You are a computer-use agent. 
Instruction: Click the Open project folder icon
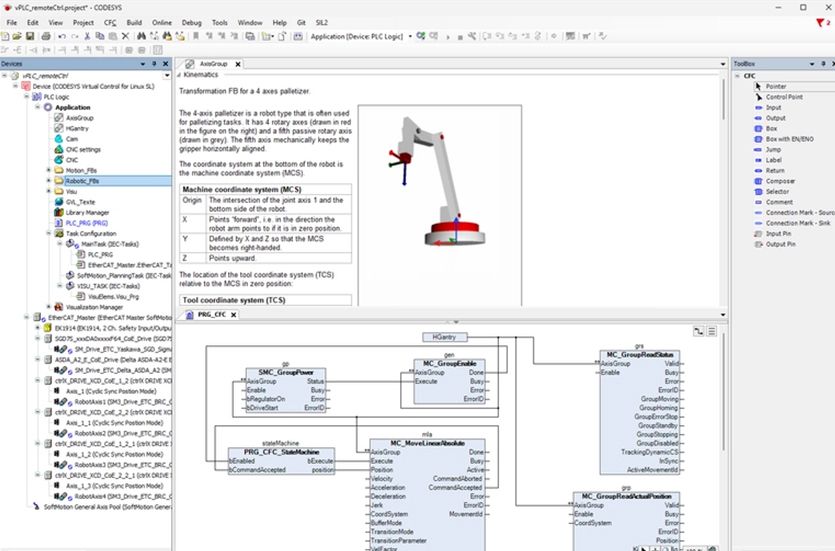pyautogui.click(x=18, y=36)
